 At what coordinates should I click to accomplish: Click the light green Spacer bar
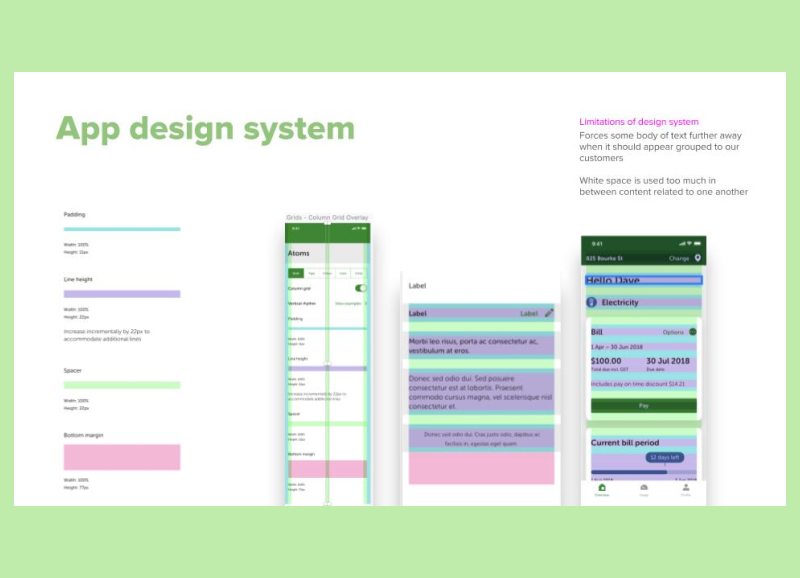[x=122, y=385]
